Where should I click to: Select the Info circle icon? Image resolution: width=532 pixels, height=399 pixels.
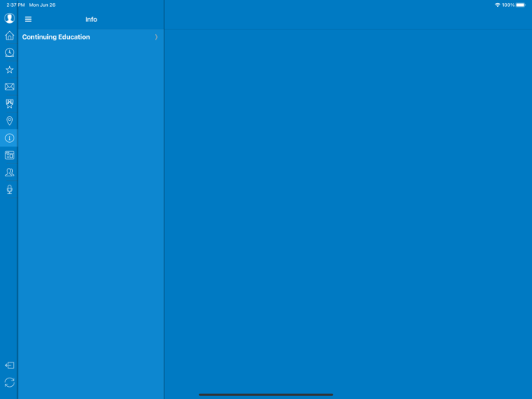(9, 138)
